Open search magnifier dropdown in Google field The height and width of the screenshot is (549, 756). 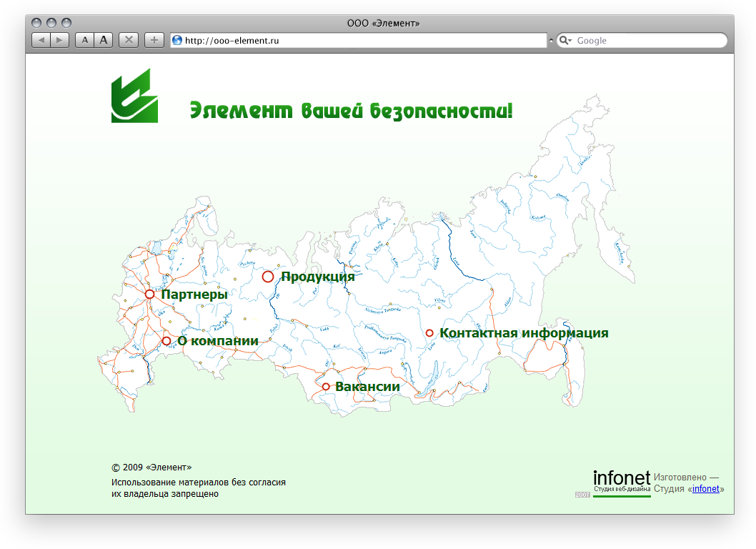(565, 41)
